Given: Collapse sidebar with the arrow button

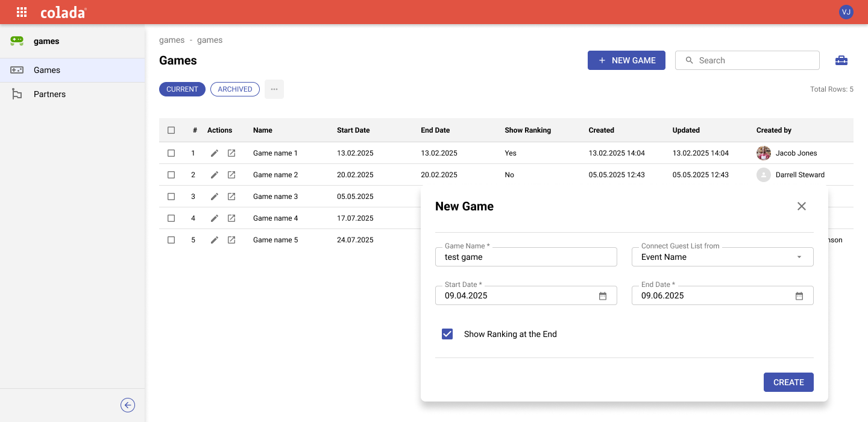Looking at the screenshot, I should pos(128,405).
